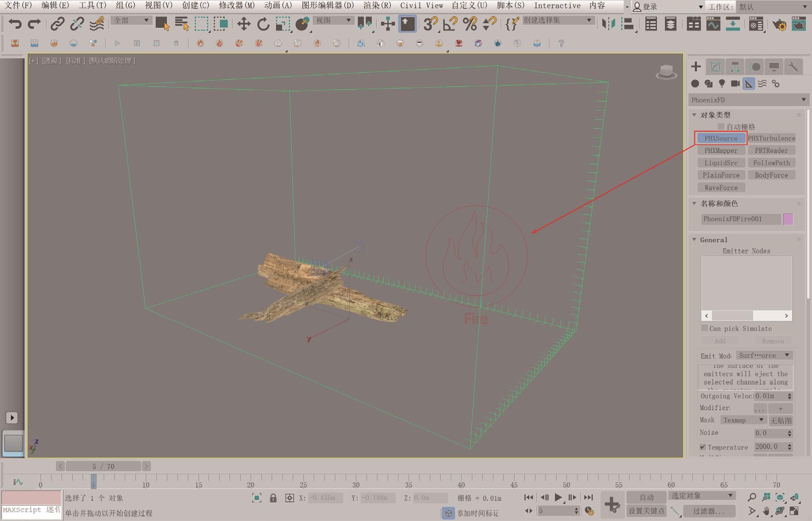Collapse the General rollout
Screen dimensions: 812x521
point(695,240)
